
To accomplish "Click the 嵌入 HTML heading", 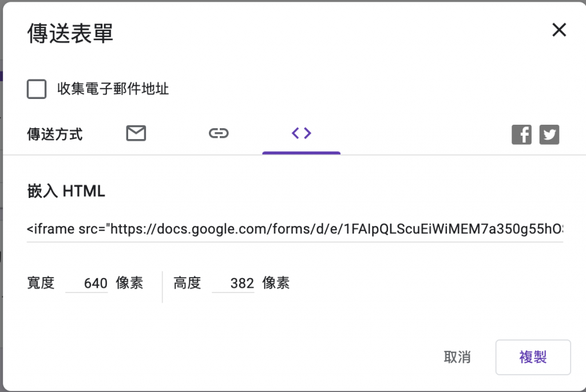I will [66, 191].
